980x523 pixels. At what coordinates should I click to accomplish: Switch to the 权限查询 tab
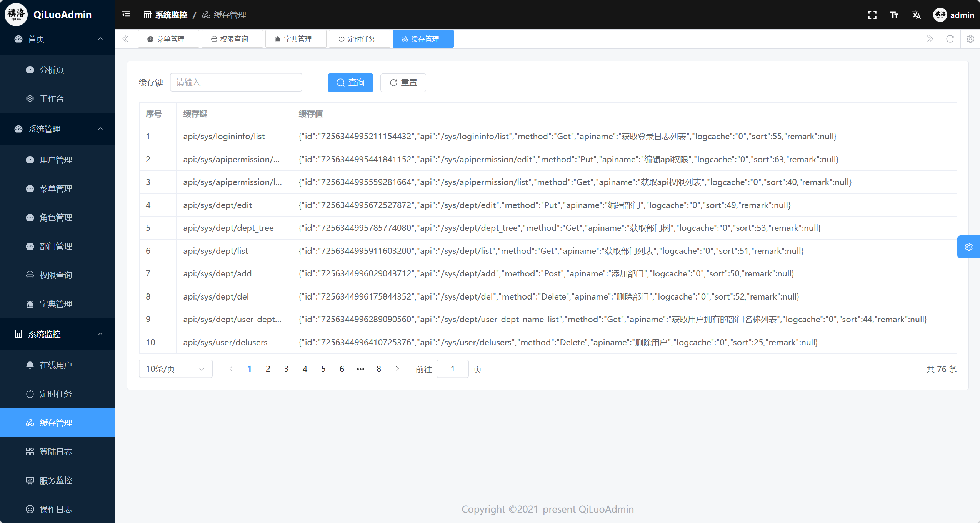[232, 39]
